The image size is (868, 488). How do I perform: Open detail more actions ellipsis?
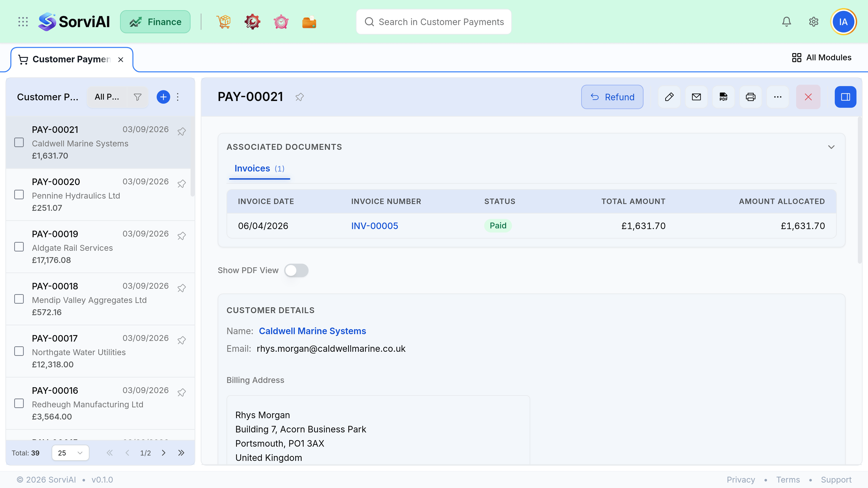778,97
